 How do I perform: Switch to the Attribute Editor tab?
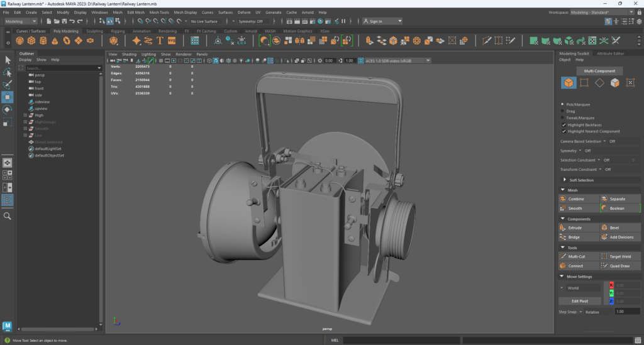coord(610,53)
